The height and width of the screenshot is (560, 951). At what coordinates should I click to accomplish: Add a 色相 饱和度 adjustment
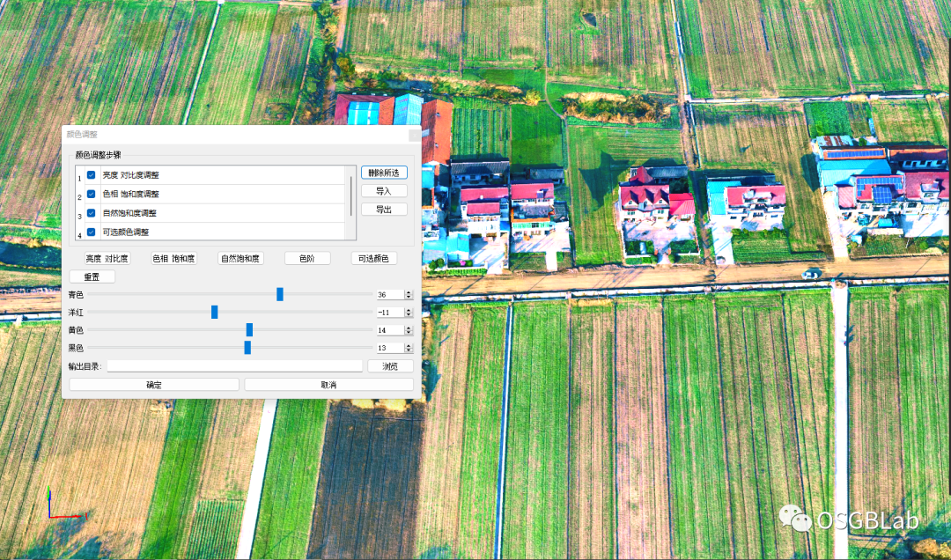tap(174, 259)
